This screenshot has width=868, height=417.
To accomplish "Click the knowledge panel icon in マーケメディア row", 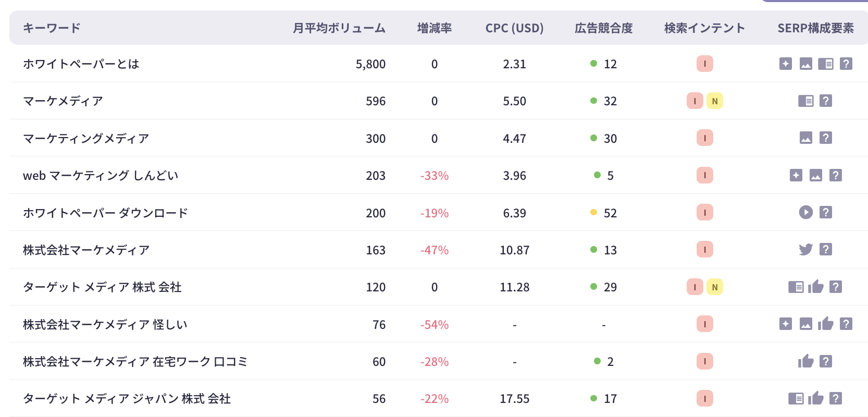I will click(x=805, y=101).
